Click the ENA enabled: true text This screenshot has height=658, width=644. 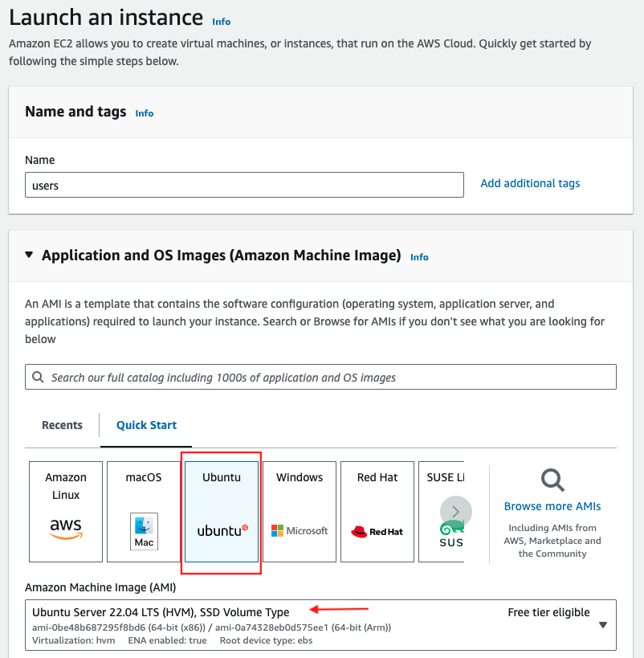coord(167,640)
